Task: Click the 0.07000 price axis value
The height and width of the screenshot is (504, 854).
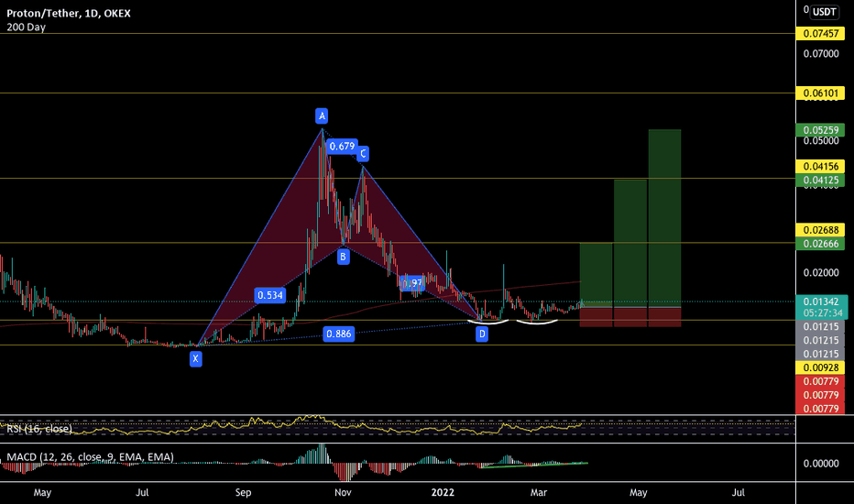Action: pyautogui.click(x=821, y=54)
